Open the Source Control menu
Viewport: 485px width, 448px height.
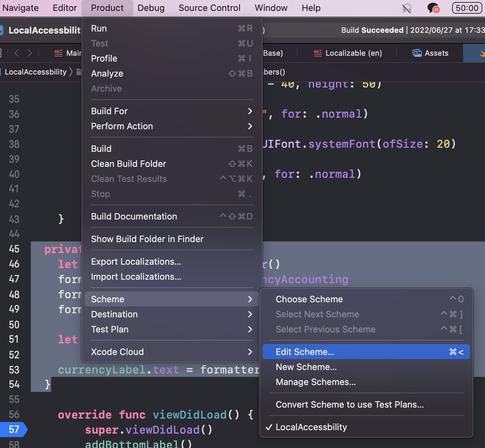click(209, 8)
